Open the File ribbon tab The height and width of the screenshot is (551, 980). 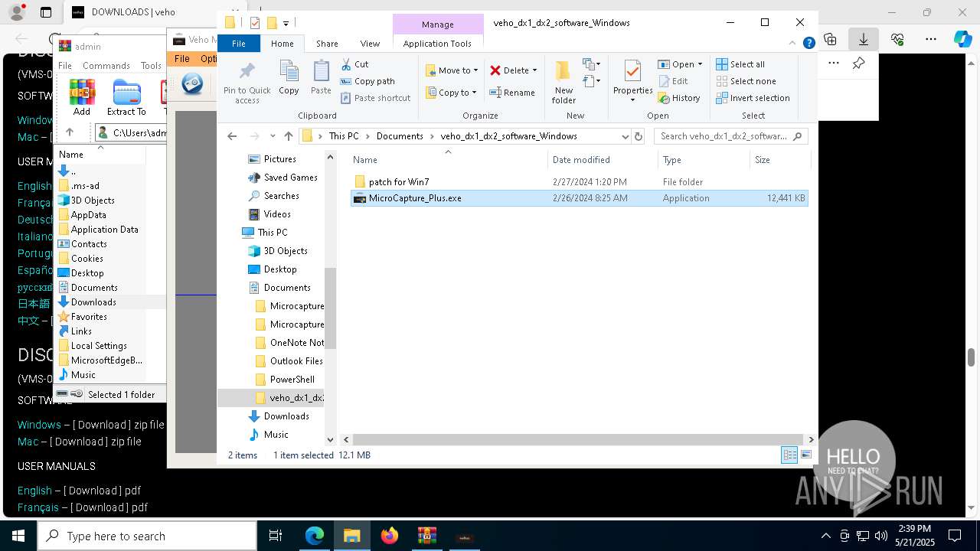[x=239, y=44]
